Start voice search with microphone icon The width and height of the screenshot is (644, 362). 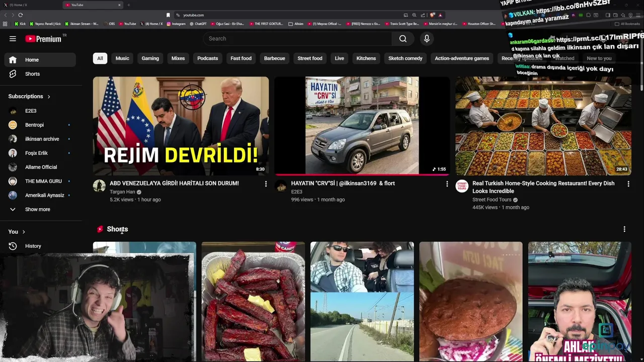pyautogui.click(x=427, y=39)
